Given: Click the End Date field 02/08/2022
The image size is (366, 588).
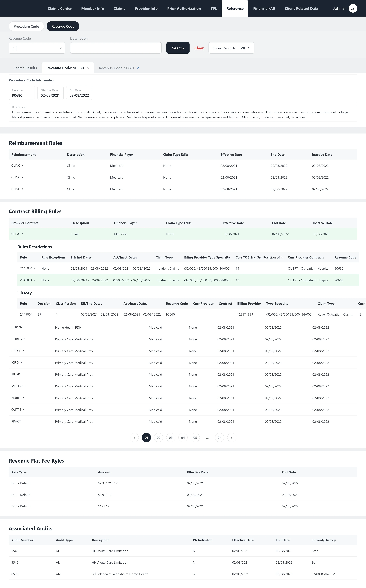Looking at the screenshot, I should click(x=79, y=93).
